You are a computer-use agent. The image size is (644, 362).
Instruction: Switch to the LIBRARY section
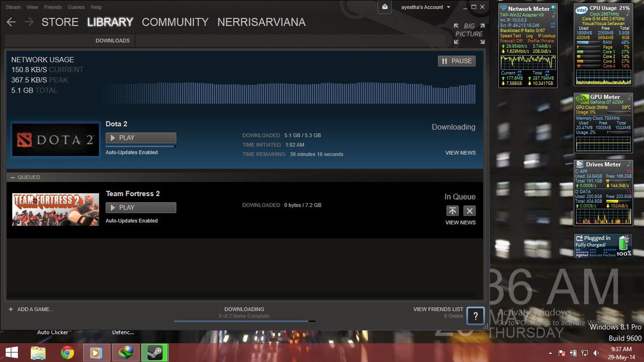[x=110, y=22]
